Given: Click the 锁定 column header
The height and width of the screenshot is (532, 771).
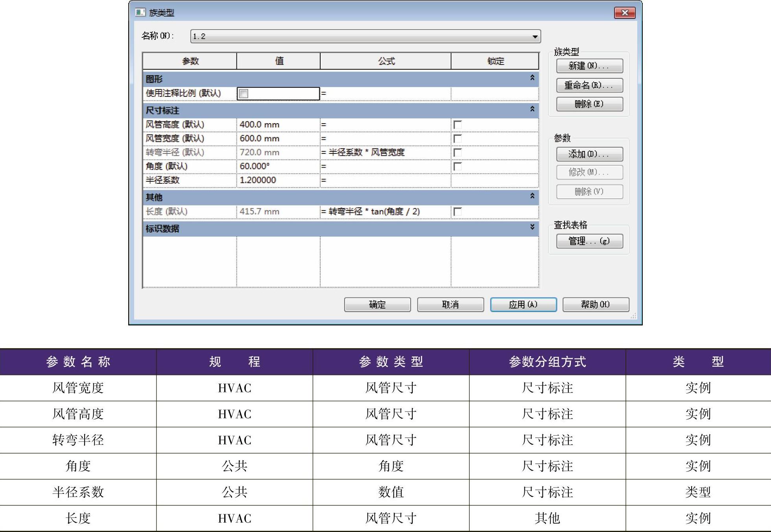Looking at the screenshot, I should coord(495,61).
